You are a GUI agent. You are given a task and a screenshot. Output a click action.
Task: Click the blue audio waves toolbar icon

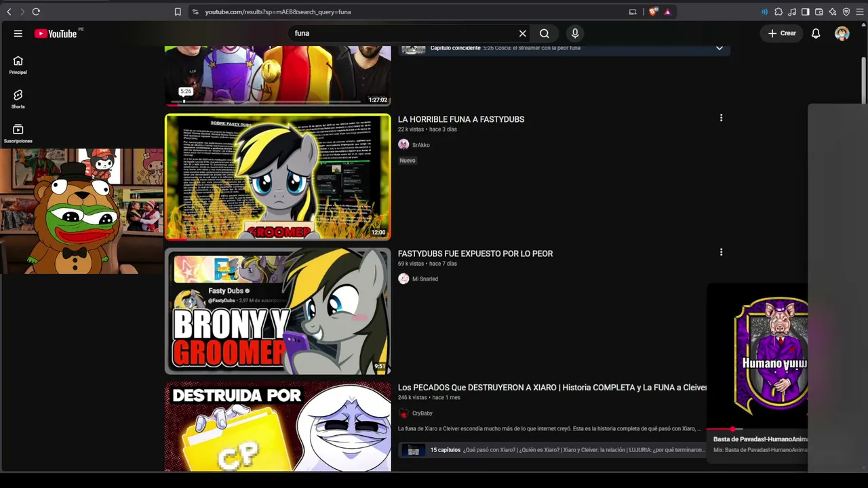click(x=765, y=12)
